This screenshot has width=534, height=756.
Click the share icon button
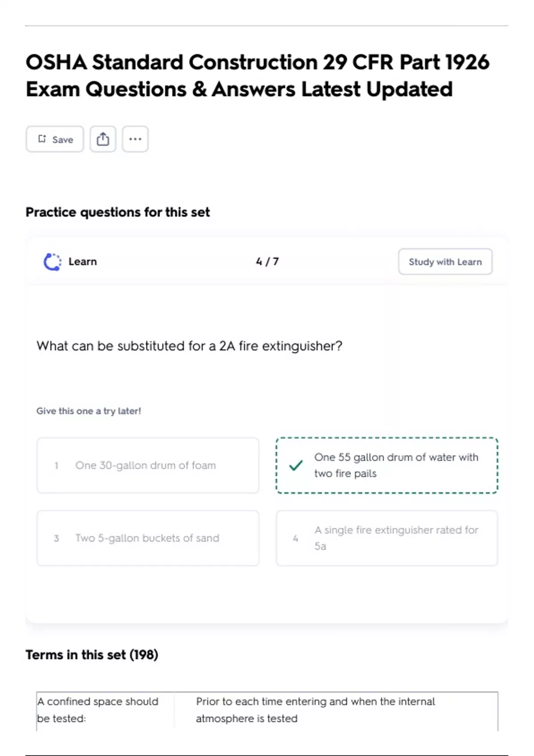(103, 139)
